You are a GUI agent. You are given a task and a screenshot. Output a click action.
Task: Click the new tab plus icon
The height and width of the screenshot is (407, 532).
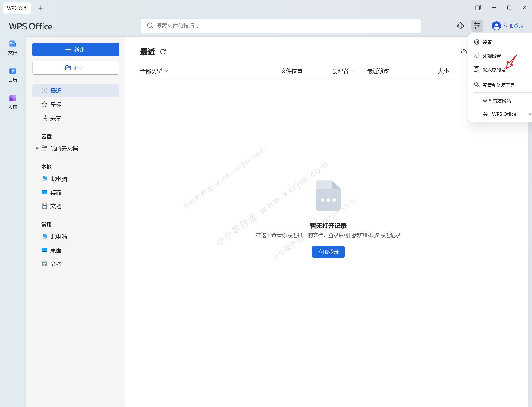(x=40, y=8)
